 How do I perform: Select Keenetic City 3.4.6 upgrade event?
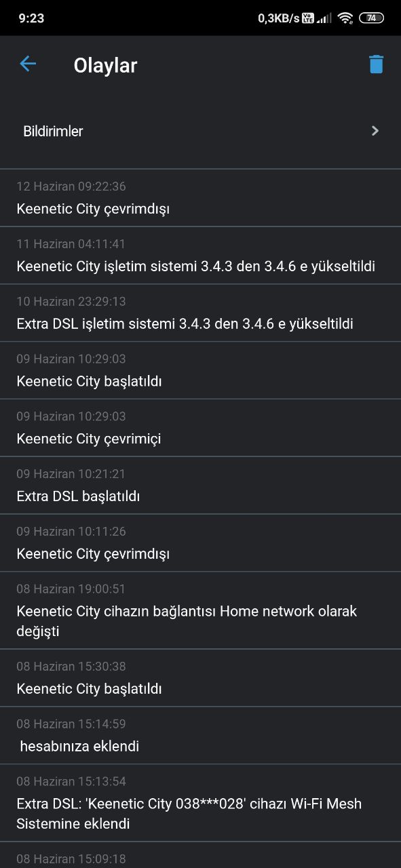pyautogui.click(x=200, y=256)
